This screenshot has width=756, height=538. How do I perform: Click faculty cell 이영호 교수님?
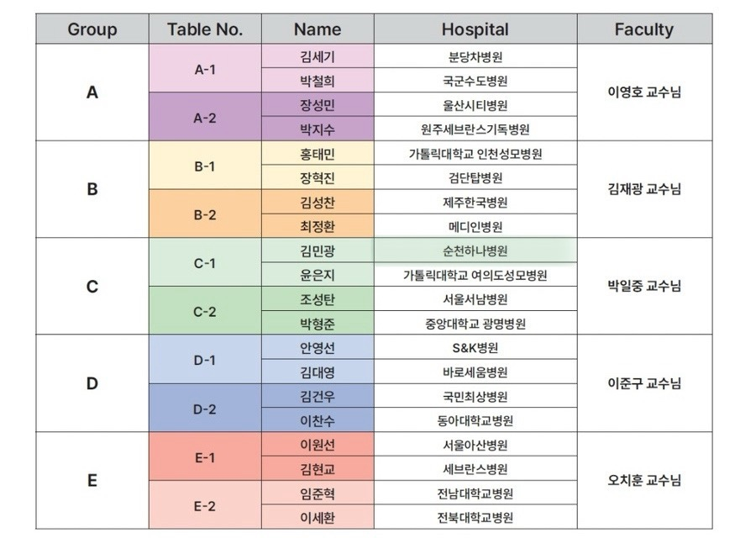643,92
